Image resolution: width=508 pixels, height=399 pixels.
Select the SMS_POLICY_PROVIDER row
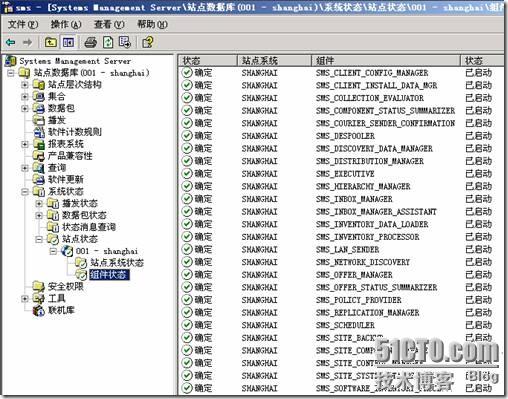pyautogui.click(x=341, y=300)
